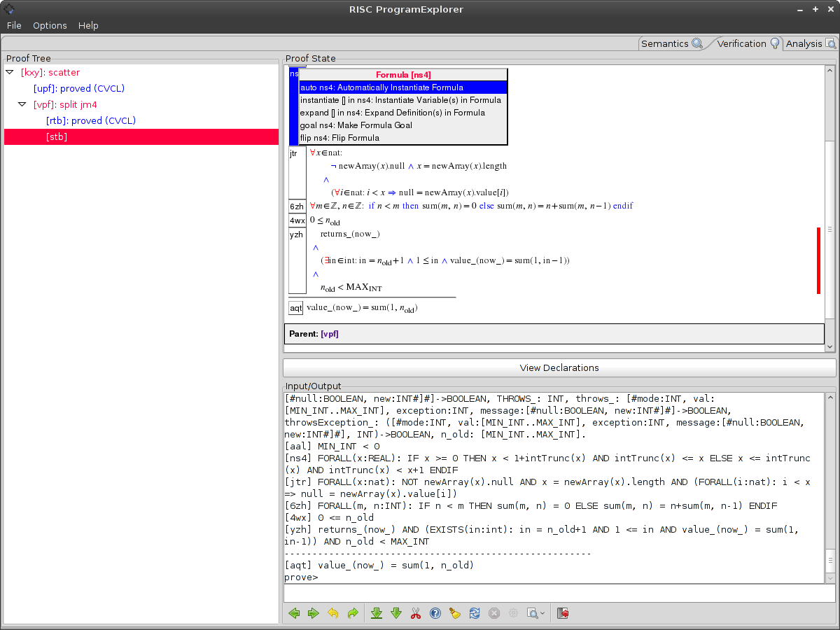Choose 'auto ns4: Automatically Instantiate Formula'
This screenshot has width=840, height=630.
(x=403, y=87)
